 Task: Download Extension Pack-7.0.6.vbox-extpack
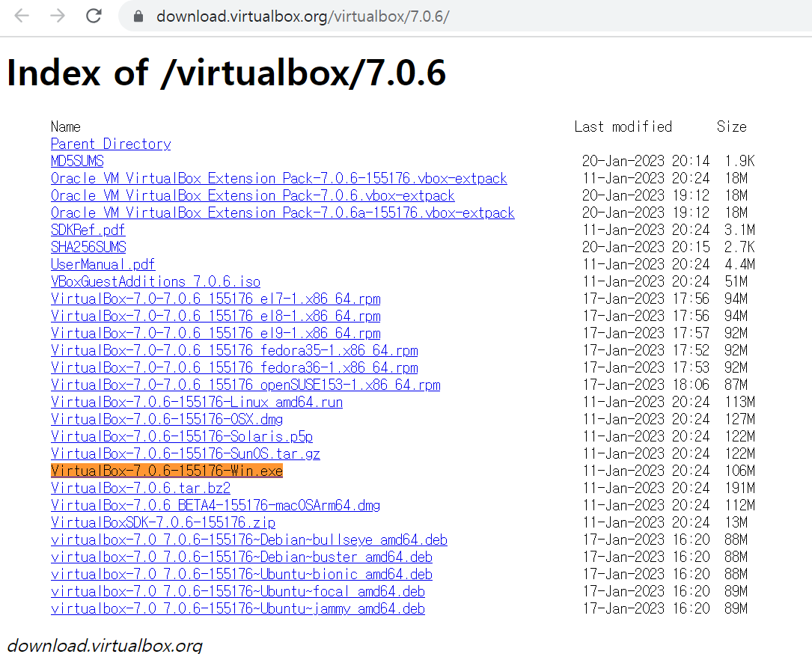pyautogui.click(x=253, y=195)
